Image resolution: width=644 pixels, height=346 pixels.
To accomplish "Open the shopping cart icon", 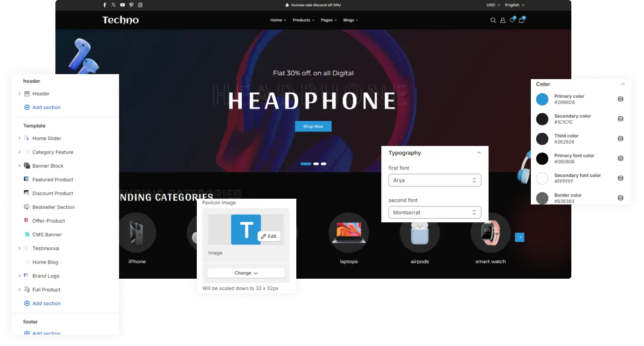I will point(522,20).
